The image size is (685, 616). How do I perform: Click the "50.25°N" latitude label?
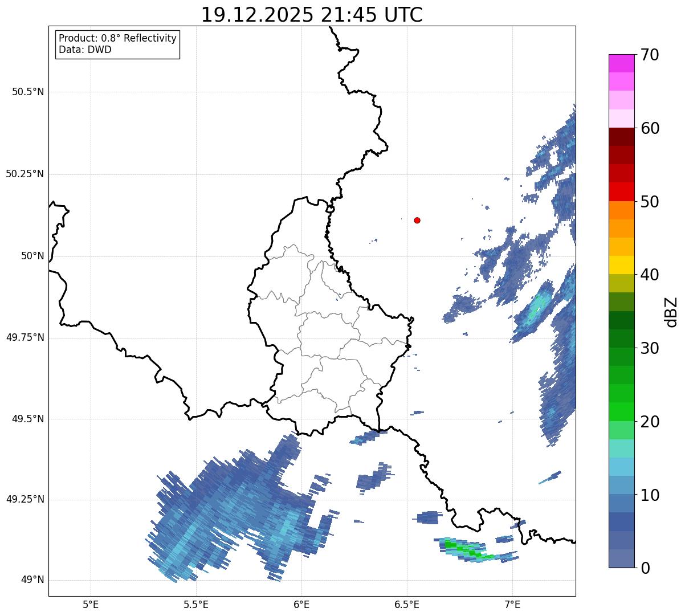coord(25,174)
